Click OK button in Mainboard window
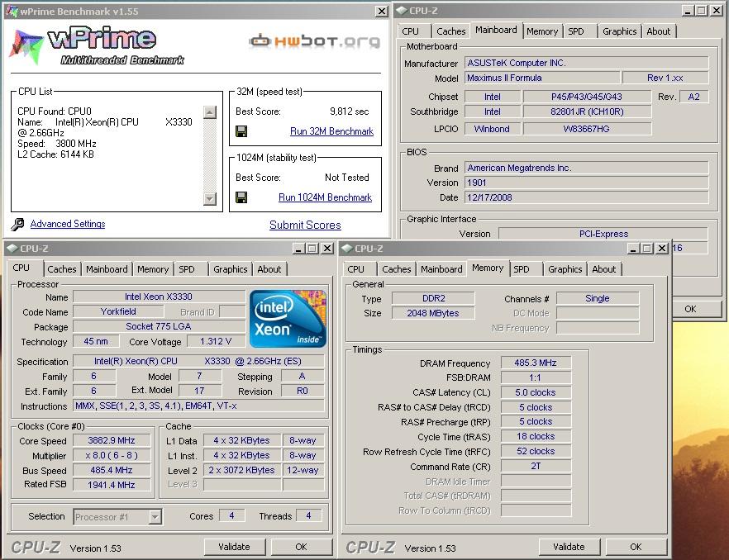 pos(690,309)
